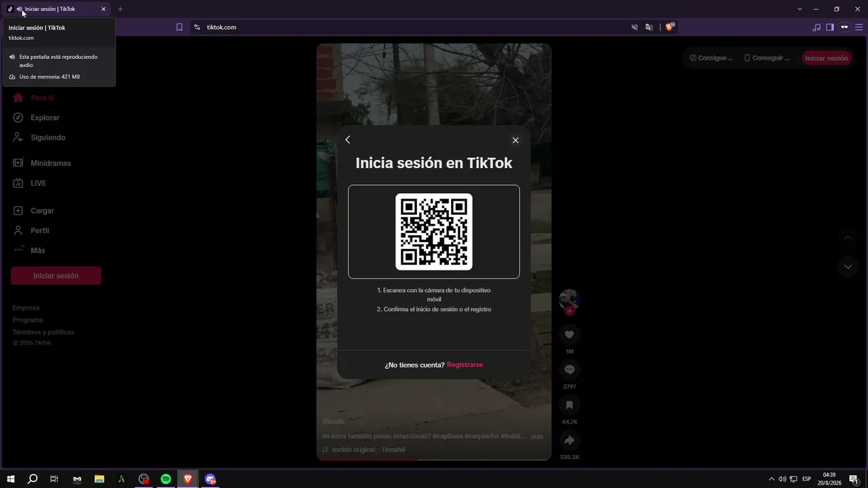Image resolution: width=868 pixels, height=488 pixels.
Task: Open LIVE in the sidebar
Action: click(29, 183)
